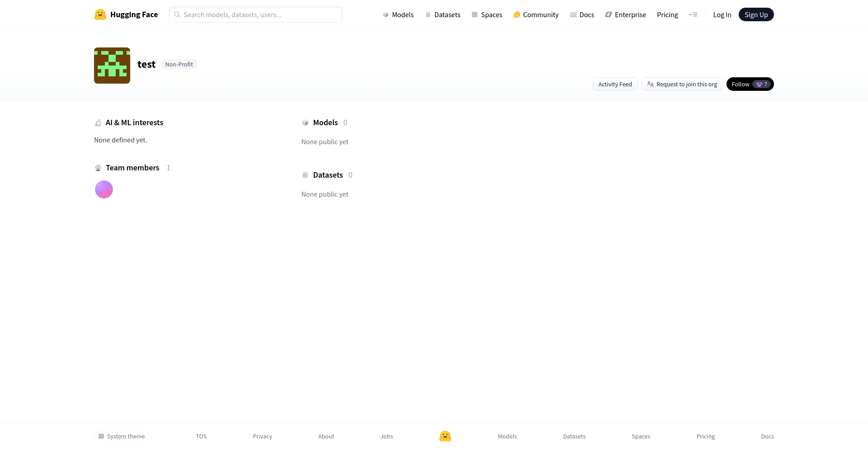
Task: Open the Models section heading
Action: (325, 122)
